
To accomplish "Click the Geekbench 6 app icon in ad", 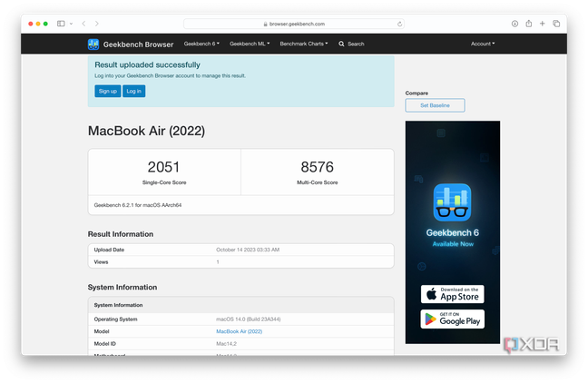I will pyautogui.click(x=452, y=202).
